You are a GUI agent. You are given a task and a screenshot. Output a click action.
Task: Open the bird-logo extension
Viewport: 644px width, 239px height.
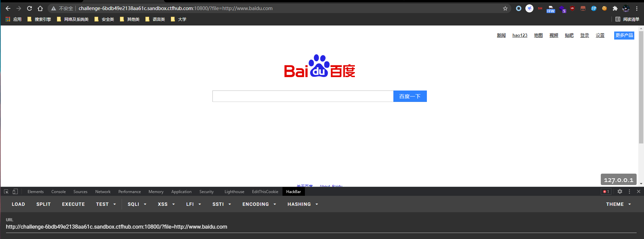coord(529,8)
